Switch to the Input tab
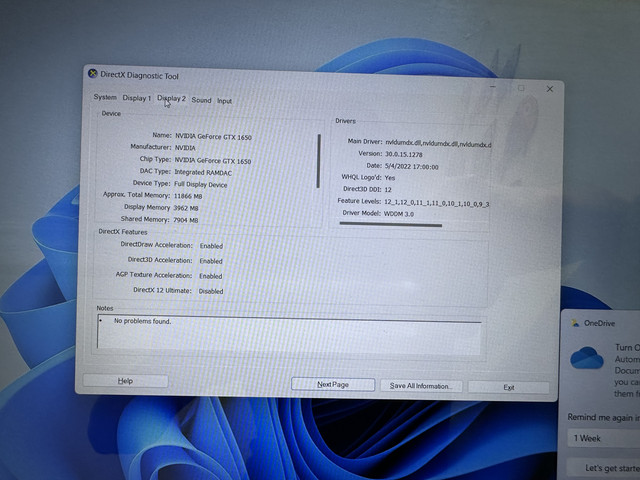640x480 pixels. (x=224, y=101)
